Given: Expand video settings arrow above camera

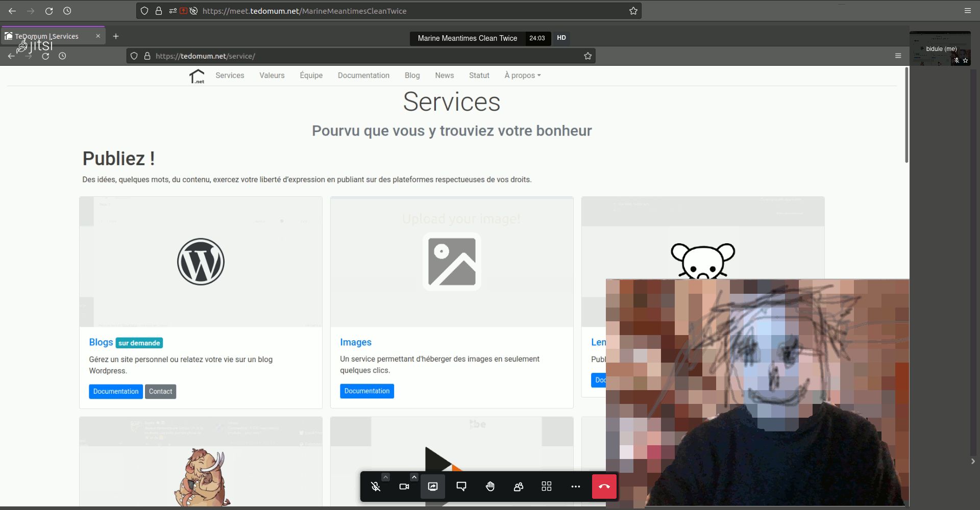Looking at the screenshot, I should 414,477.
